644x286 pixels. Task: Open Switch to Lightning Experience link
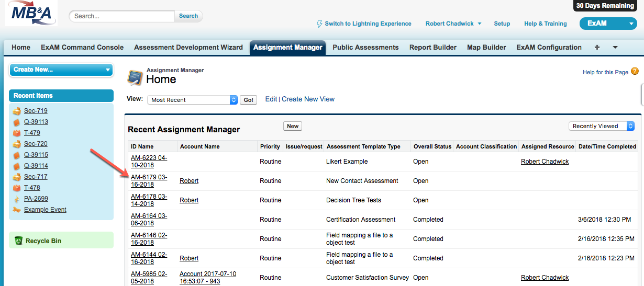coord(368,24)
